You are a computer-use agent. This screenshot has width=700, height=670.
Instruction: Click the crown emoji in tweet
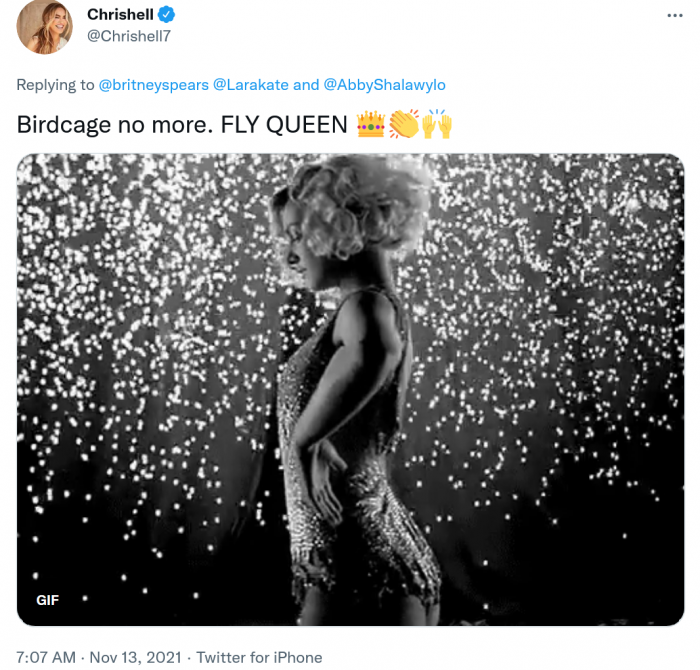click(370, 125)
